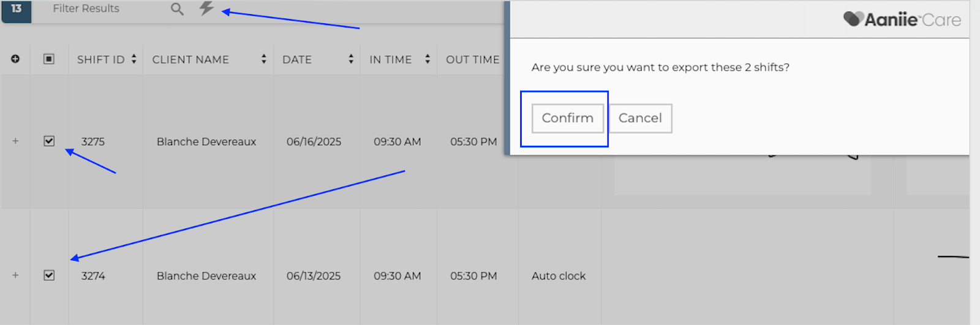Uncheck the checkbox for shift 3275
The image size is (980, 325).
click(49, 141)
